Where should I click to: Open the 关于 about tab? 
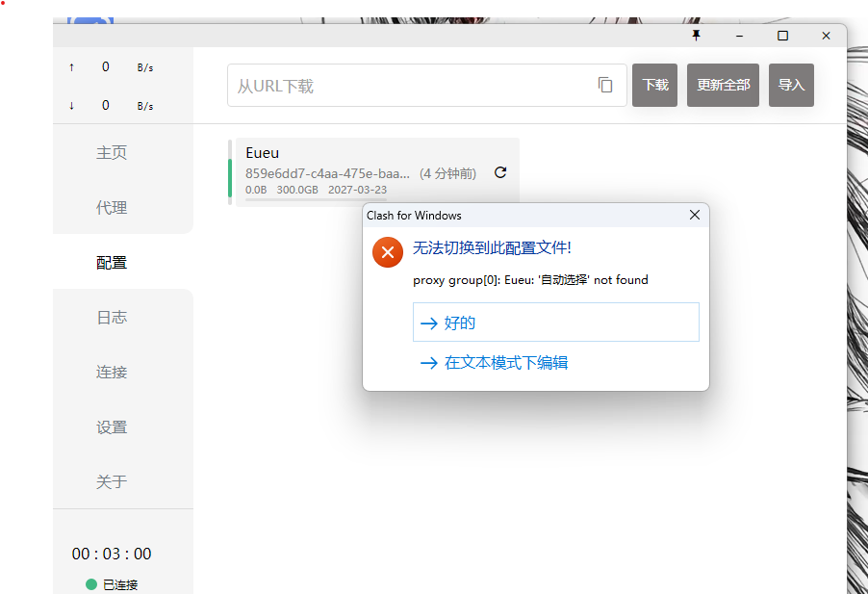pyautogui.click(x=112, y=482)
